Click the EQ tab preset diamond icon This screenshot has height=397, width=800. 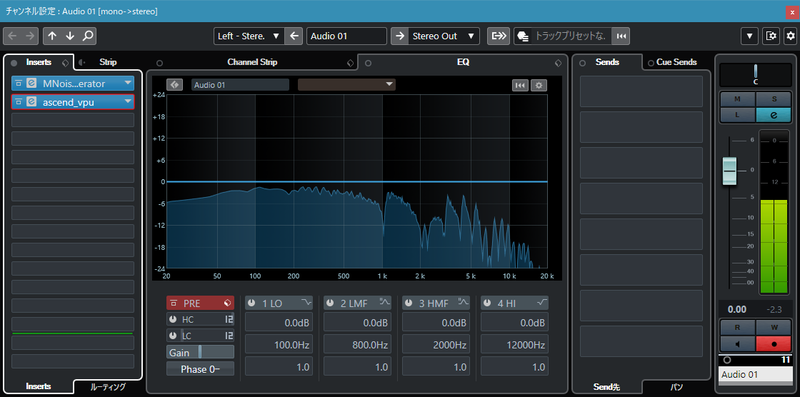coord(558,63)
